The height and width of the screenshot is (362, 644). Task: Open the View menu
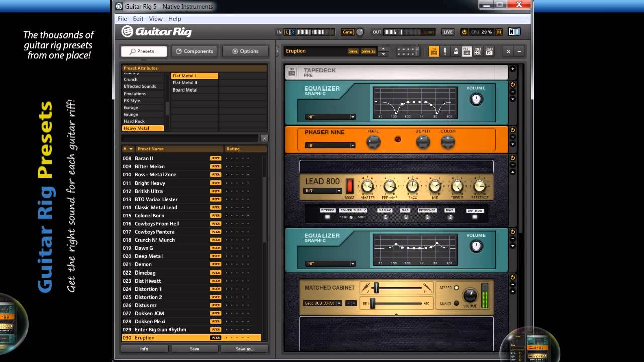(155, 19)
